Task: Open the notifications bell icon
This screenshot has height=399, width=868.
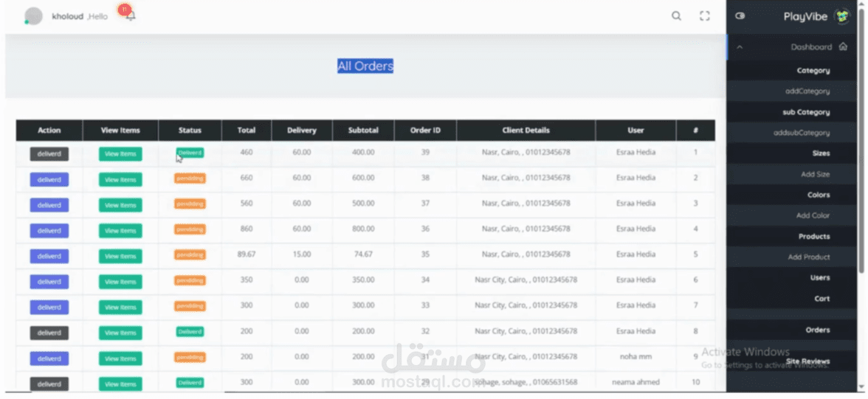Action: (131, 16)
